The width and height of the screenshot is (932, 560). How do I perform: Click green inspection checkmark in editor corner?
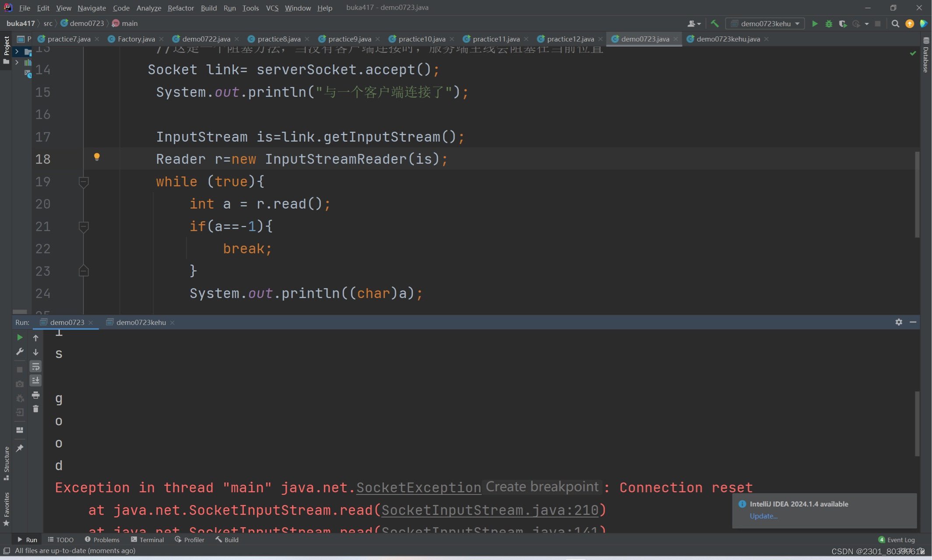pyautogui.click(x=913, y=53)
